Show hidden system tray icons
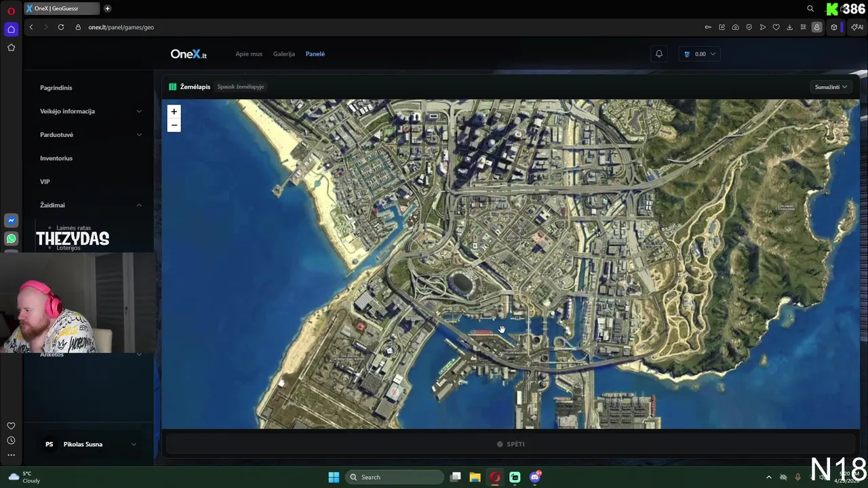 click(768, 477)
